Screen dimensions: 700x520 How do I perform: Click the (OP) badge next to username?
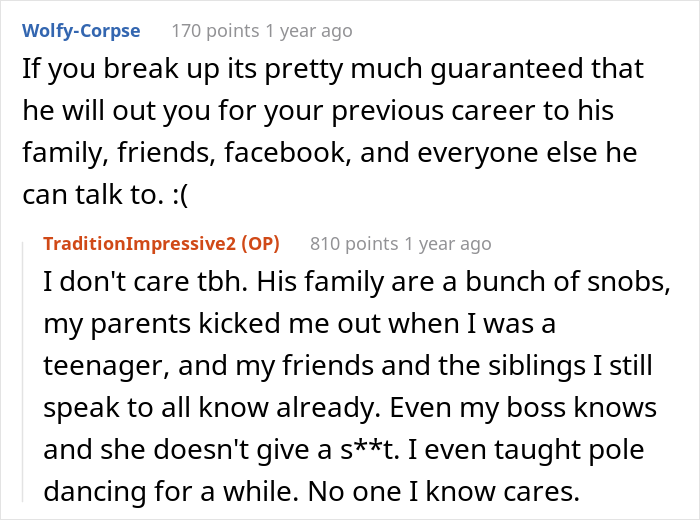point(258,244)
